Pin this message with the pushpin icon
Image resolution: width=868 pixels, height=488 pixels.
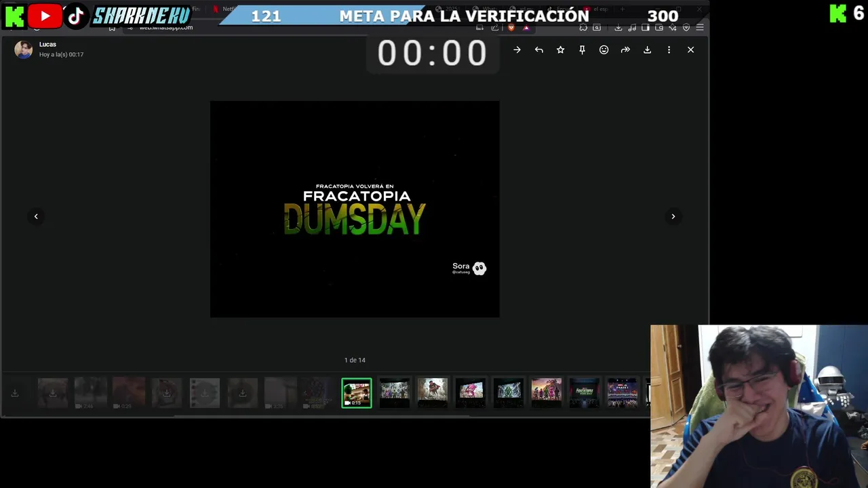[x=582, y=49]
